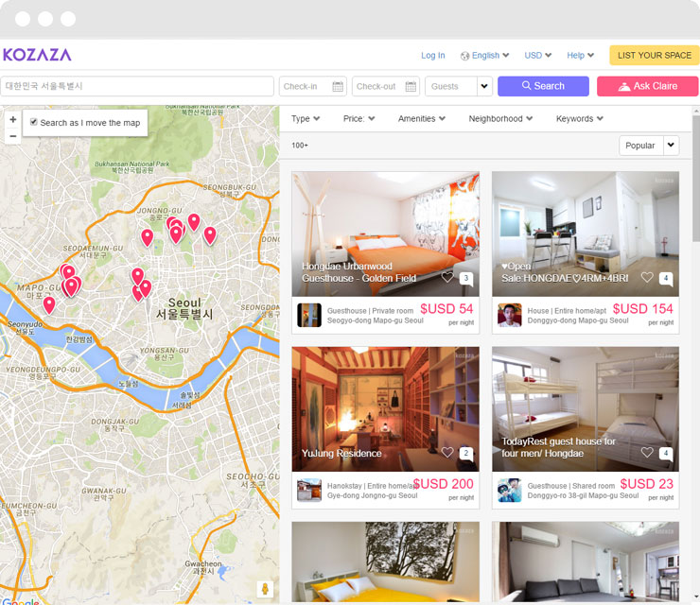
Task: Click the Search button
Action: pyautogui.click(x=543, y=86)
